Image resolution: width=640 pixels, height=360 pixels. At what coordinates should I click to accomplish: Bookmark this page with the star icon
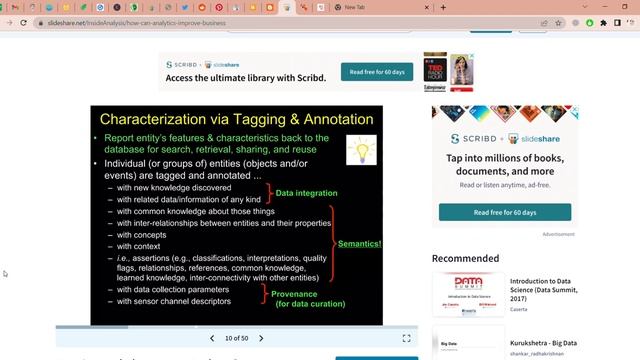coord(558,23)
